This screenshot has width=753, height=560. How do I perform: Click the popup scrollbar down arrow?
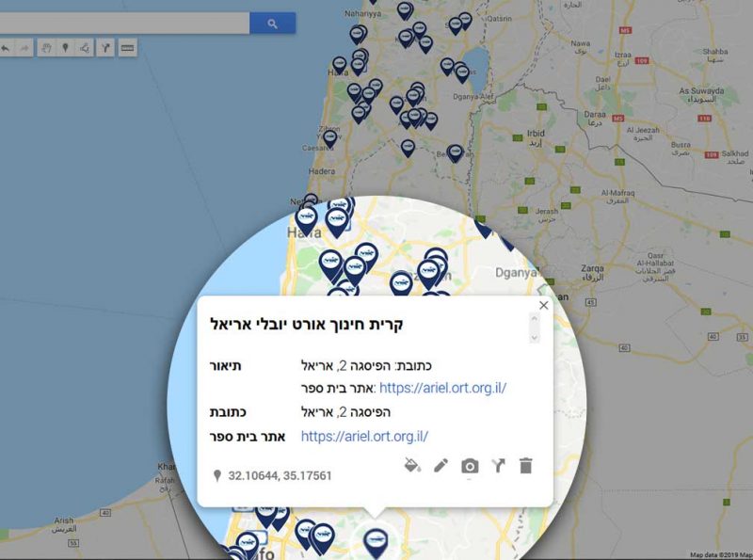point(534,338)
